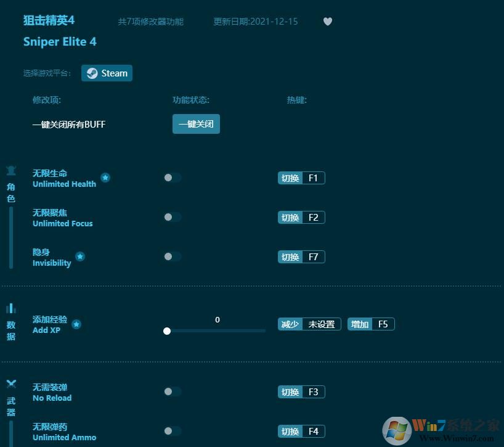Enable the Invisibility switch
Screen dimensions: 504x447
(x=173, y=256)
